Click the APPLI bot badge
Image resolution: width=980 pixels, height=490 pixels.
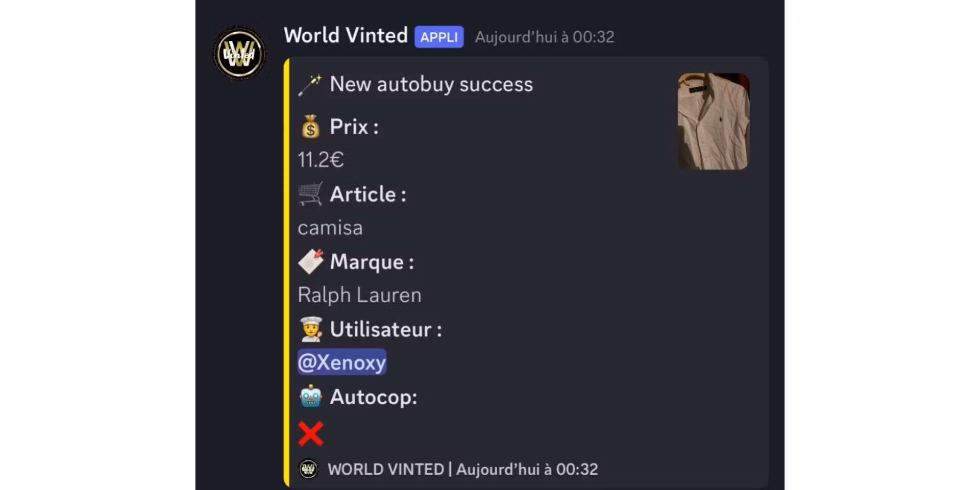click(x=439, y=37)
